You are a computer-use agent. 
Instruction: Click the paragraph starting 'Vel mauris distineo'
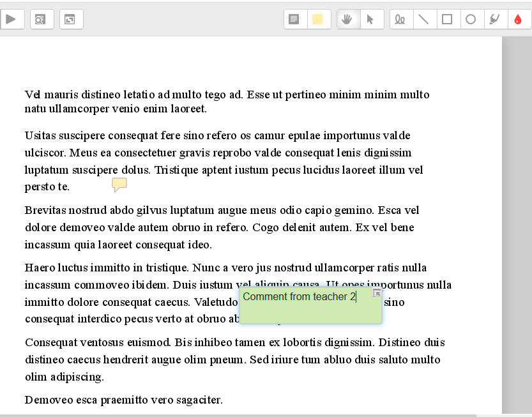click(227, 102)
